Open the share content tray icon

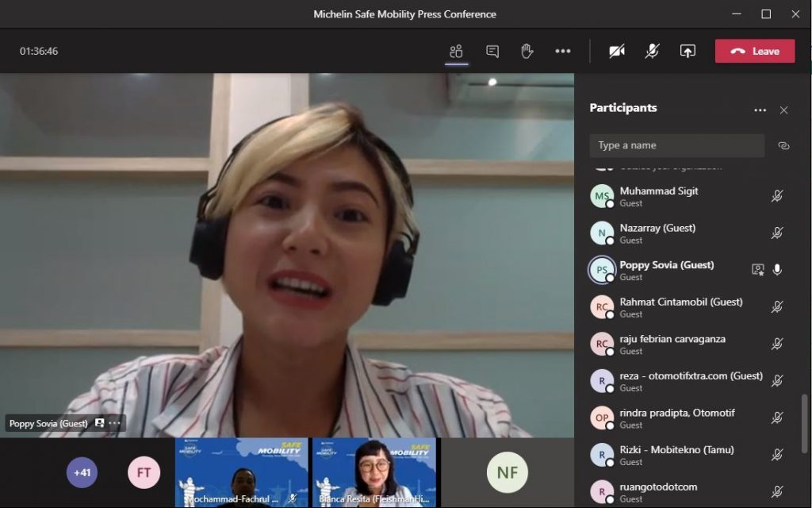pos(688,52)
